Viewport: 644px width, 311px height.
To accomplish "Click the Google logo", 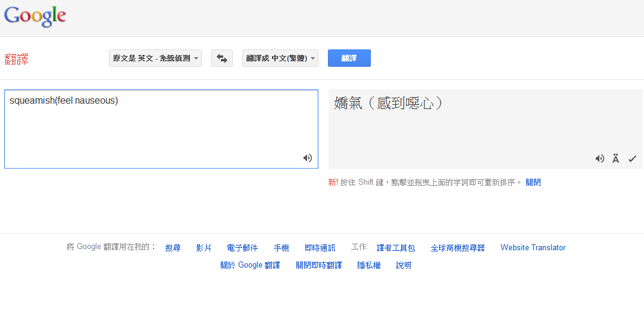I will 35,16.
